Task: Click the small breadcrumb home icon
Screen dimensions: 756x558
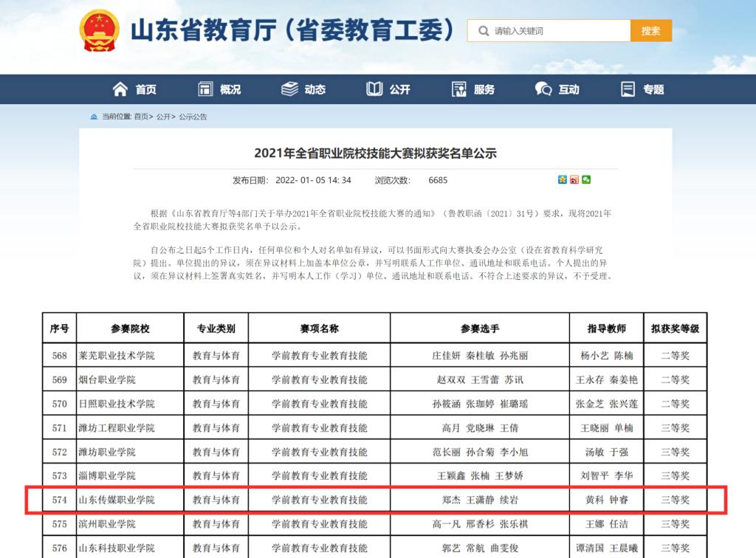Action: point(94,117)
